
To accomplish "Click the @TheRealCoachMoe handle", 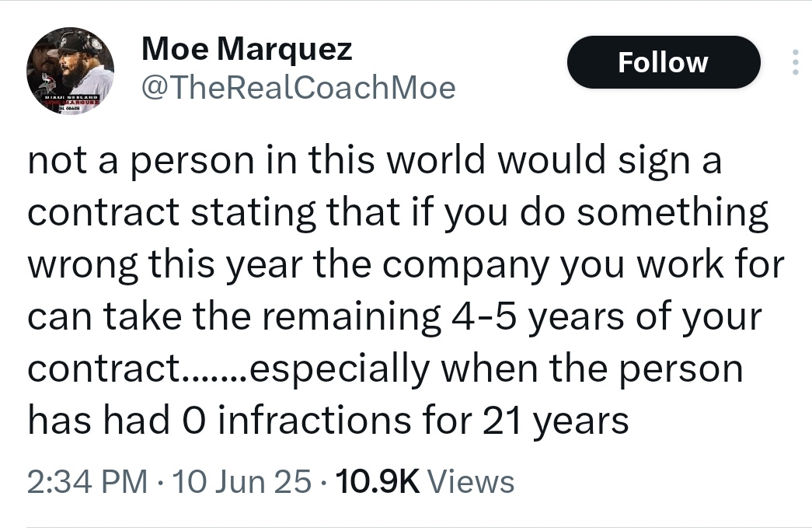I will (x=298, y=87).
